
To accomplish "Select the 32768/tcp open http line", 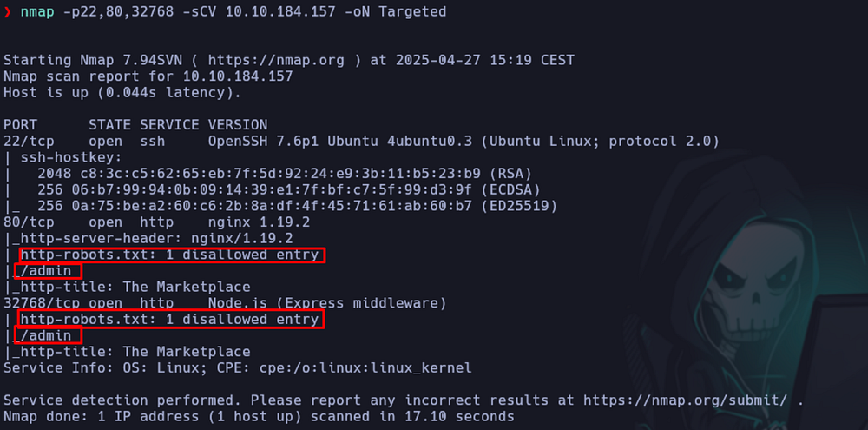I will [x=225, y=303].
